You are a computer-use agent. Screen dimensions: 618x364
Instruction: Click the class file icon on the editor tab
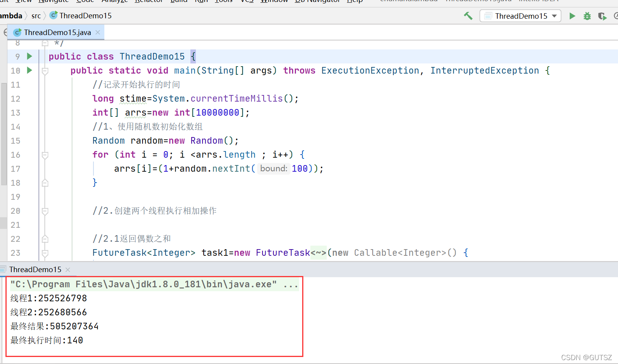click(18, 32)
